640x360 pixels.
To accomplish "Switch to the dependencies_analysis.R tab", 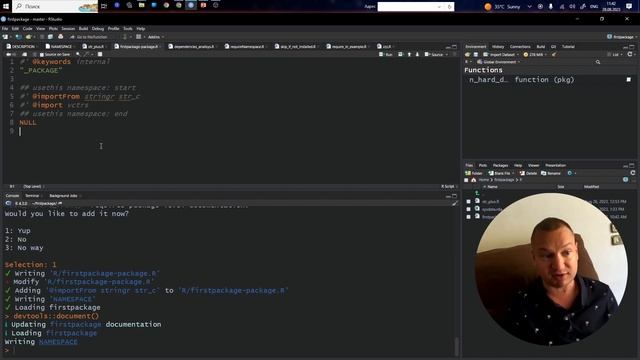I will click(192, 47).
